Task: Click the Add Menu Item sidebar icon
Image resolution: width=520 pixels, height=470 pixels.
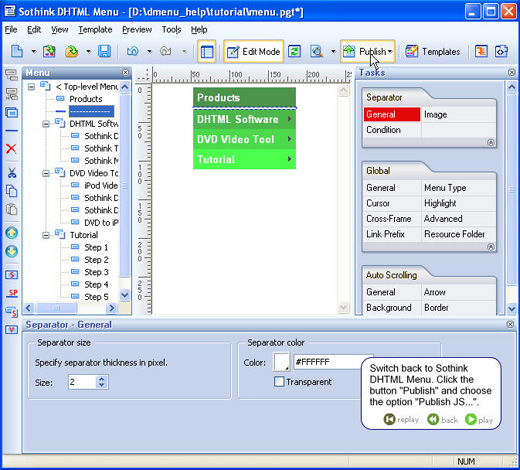Action: [12, 75]
